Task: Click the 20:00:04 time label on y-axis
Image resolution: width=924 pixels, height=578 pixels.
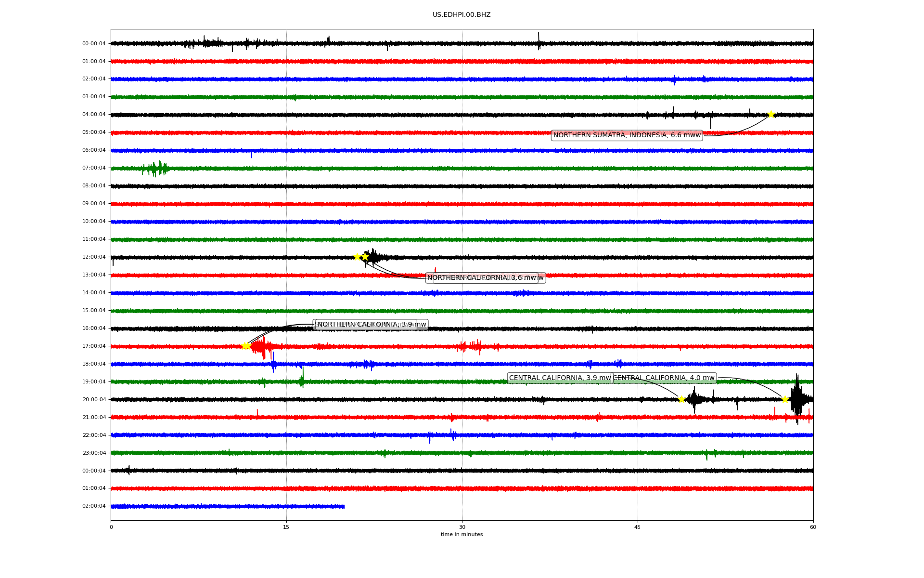Action: tap(94, 400)
